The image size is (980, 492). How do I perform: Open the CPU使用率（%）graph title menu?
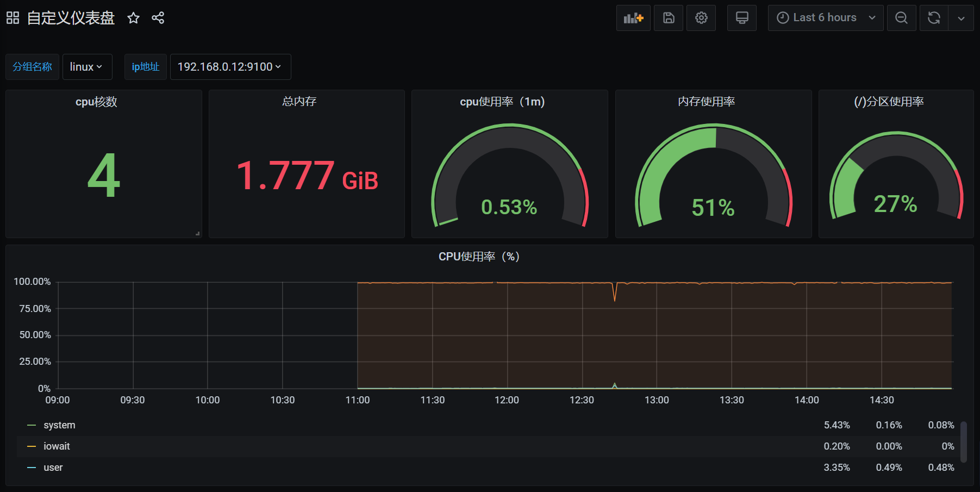click(x=479, y=257)
